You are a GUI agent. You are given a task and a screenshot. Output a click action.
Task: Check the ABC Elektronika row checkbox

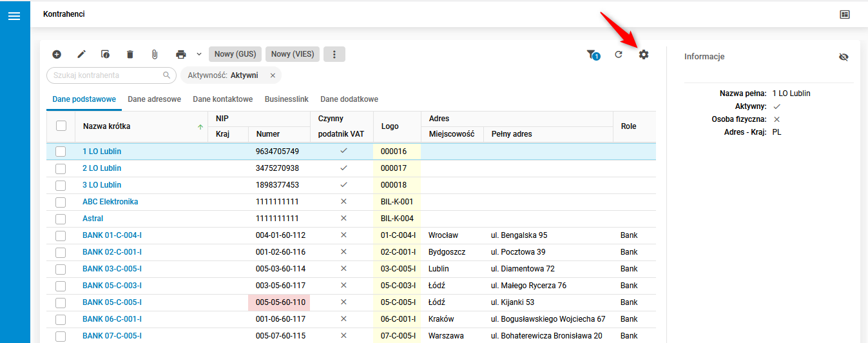pyautogui.click(x=61, y=202)
